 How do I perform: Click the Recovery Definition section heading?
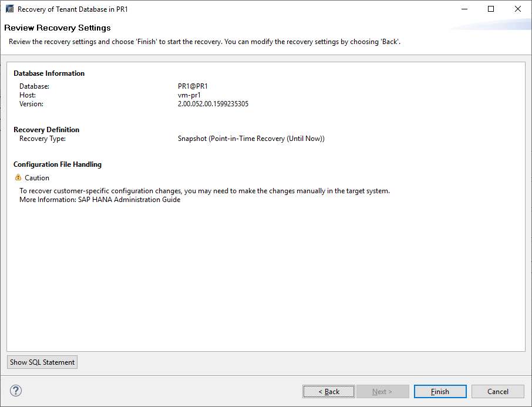pyautogui.click(x=46, y=130)
